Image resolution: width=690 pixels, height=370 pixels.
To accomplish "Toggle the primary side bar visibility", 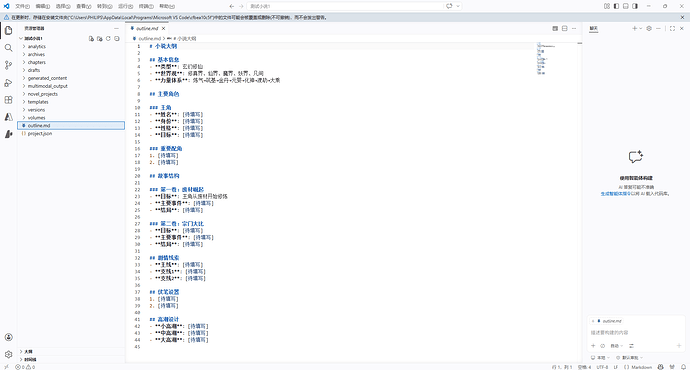I will (616, 6).
